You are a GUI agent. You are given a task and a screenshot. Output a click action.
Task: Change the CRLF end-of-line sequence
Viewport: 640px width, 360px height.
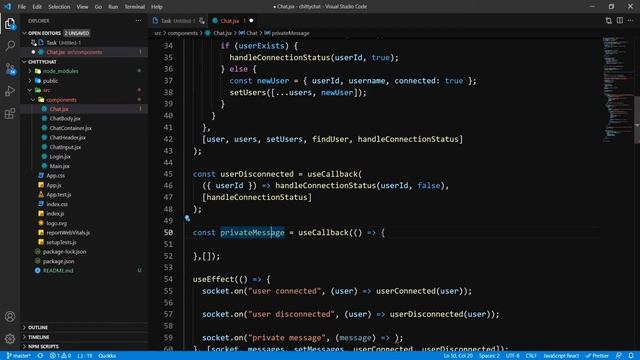point(531,356)
